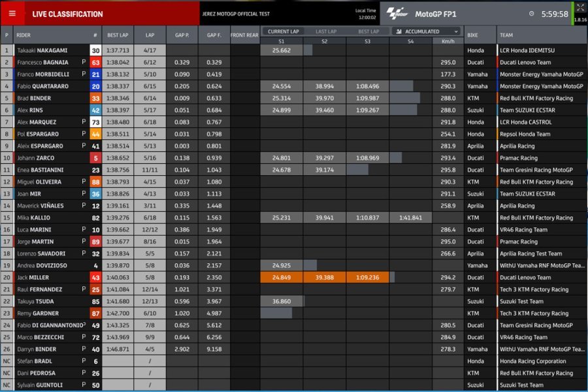Click the Km/h column header
The width and height of the screenshot is (588, 392).
(x=448, y=41)
